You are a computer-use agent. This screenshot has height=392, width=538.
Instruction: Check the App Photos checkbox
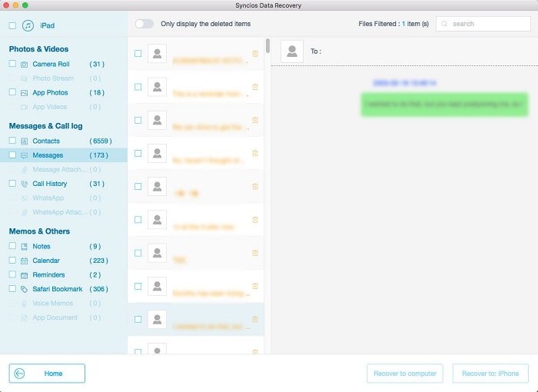[12, 92]
